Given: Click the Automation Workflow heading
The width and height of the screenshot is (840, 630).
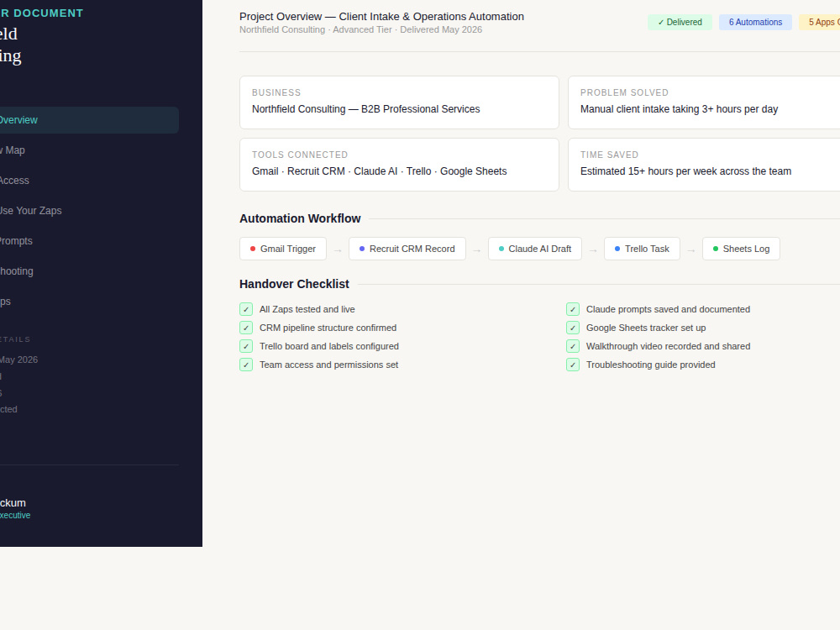Looking at the screenshot, I should (x=300, y=218).
